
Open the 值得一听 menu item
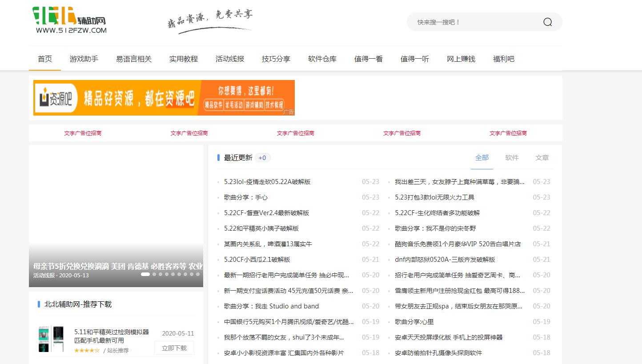click(415, 59)
